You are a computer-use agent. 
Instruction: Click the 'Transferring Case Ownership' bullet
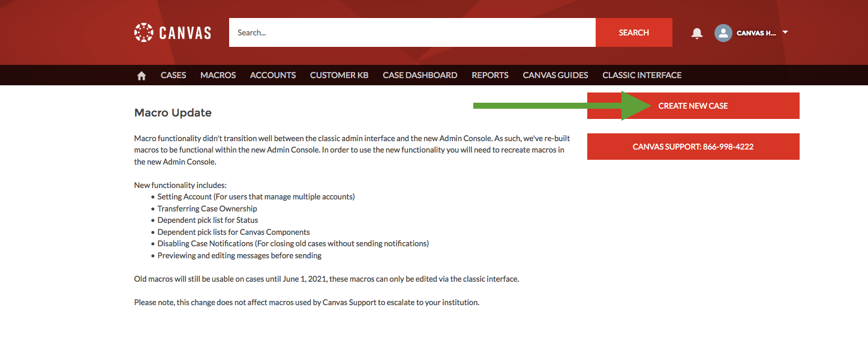pos(207,208)
